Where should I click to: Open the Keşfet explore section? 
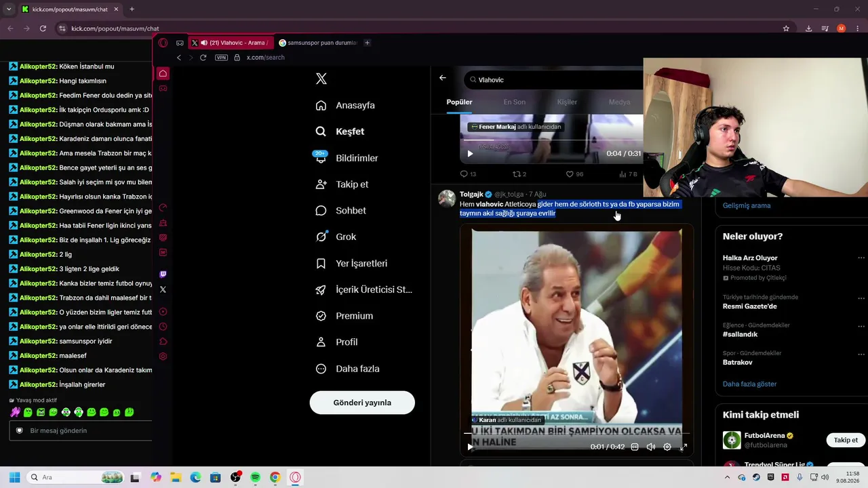pos(340,131)
